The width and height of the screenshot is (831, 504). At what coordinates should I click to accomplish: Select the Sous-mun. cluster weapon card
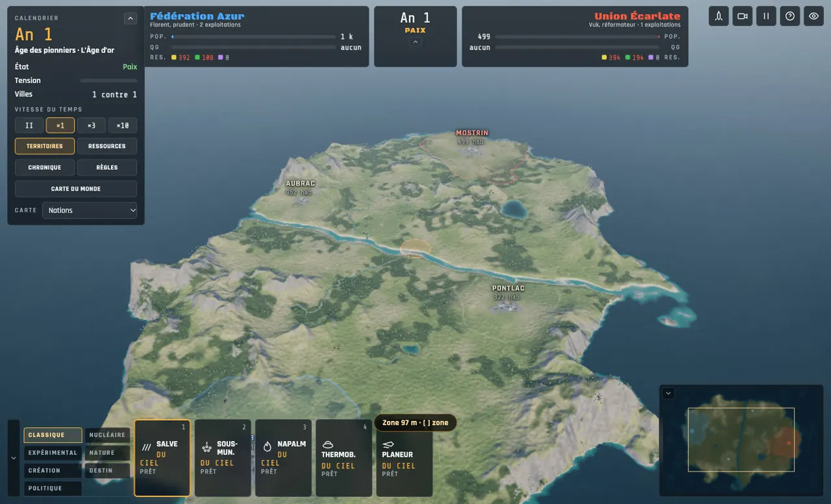(x=223, y=458)
